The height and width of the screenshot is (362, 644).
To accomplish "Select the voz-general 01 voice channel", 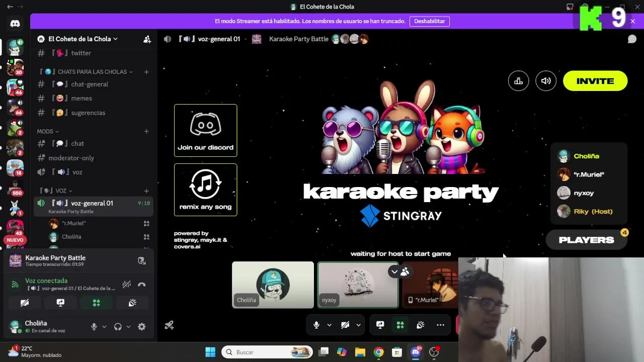I will tap(94, 206).
